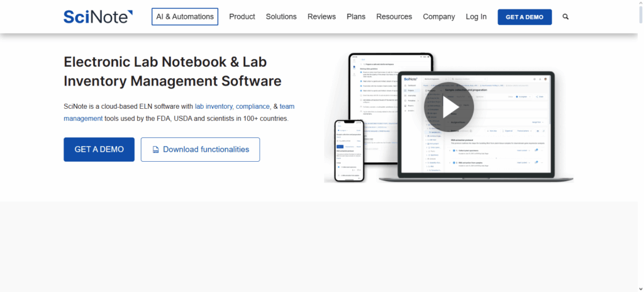Open the "compliance" text link
644x292 pixels.
coord(253,106)
